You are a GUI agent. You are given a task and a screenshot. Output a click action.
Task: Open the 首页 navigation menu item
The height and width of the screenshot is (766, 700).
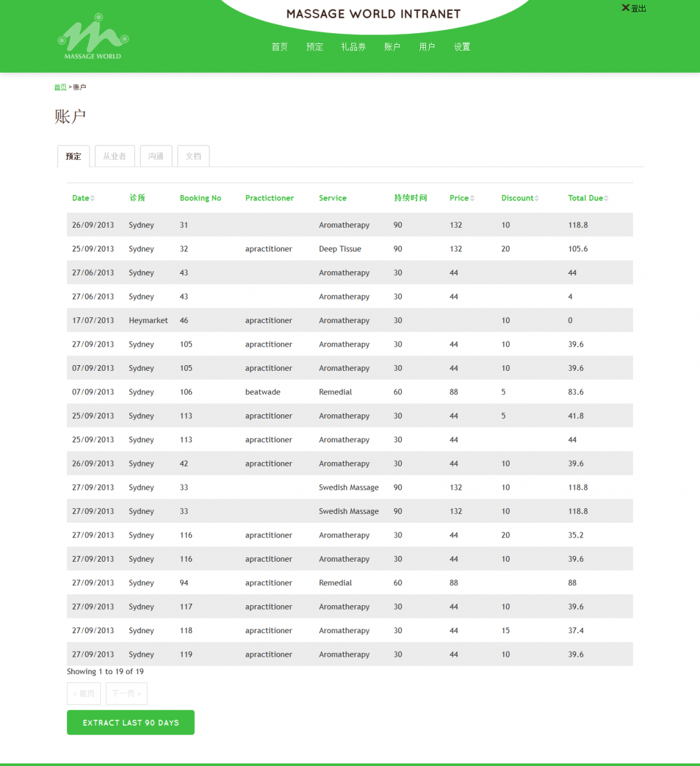coord(280,47)
